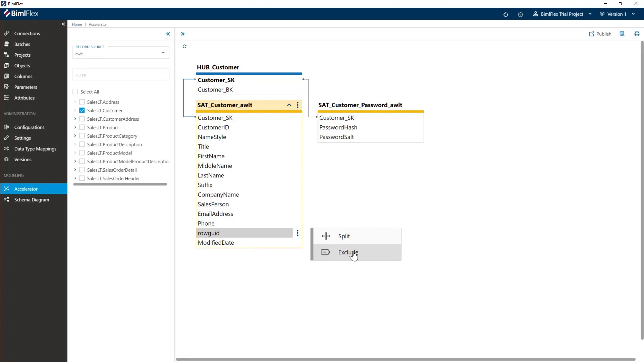Select the PasswordHash column
Image resolution: width=644 pixels, height=362 pixels.
point(371,127)
